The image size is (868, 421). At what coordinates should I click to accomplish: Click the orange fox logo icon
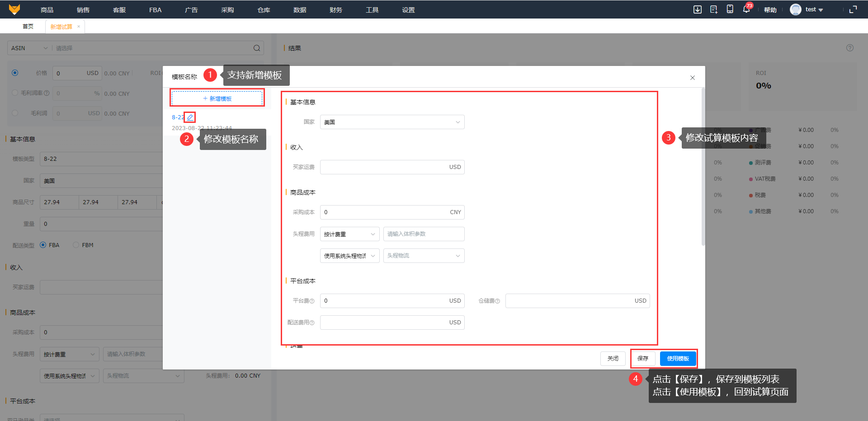[14, 9]
